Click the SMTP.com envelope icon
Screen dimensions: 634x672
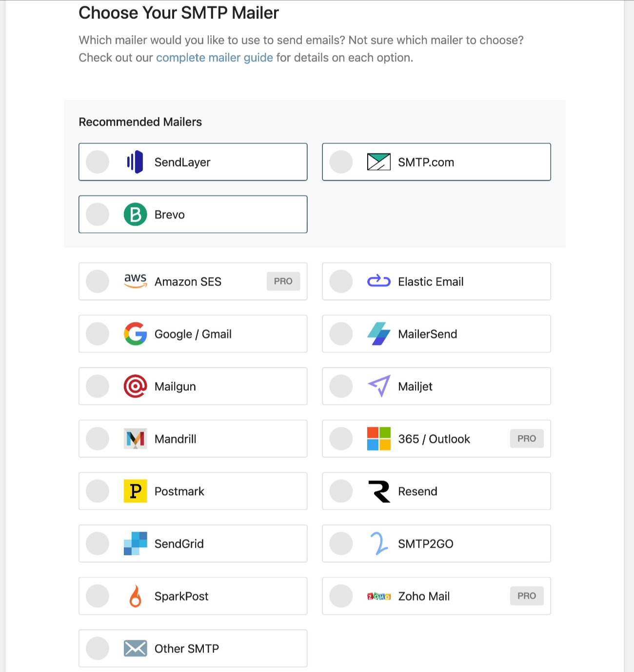[379, 162]
